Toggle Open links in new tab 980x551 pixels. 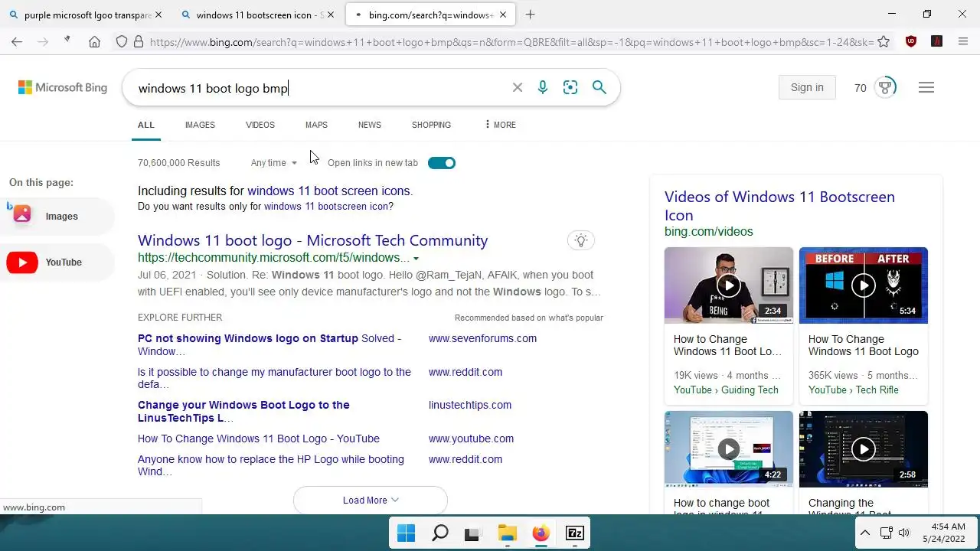coord(442,163)
